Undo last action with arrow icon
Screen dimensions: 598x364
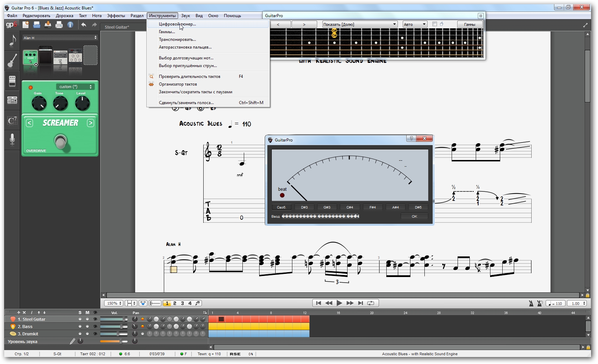point(83,24)
